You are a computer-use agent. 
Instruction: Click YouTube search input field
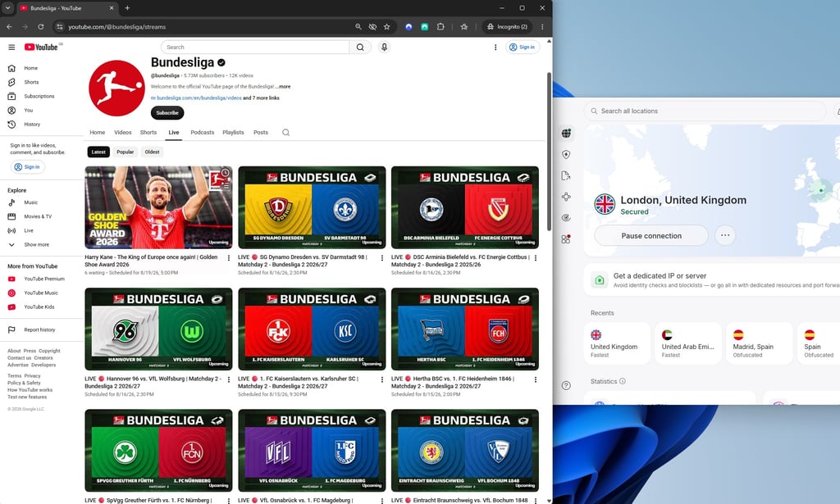point(255,47)
